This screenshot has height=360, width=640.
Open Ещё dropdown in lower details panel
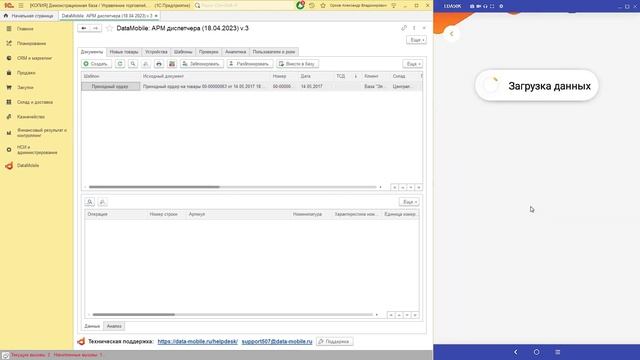point(409,202)
